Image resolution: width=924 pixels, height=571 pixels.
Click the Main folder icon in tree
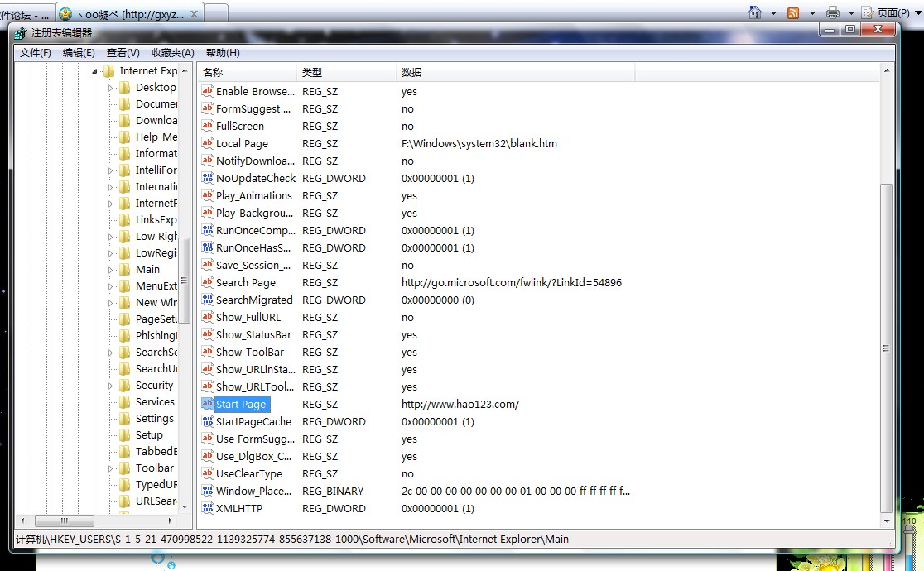124,269
